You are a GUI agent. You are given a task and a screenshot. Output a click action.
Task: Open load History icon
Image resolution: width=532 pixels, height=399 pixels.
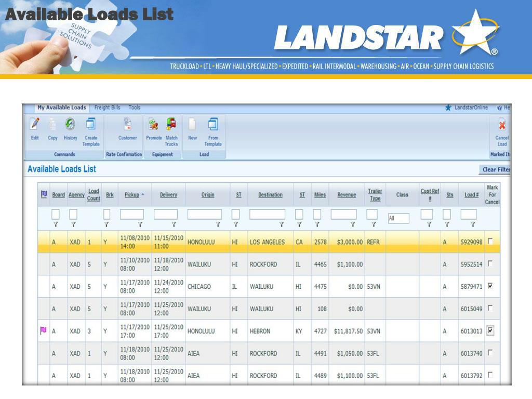tap(70, 124)
